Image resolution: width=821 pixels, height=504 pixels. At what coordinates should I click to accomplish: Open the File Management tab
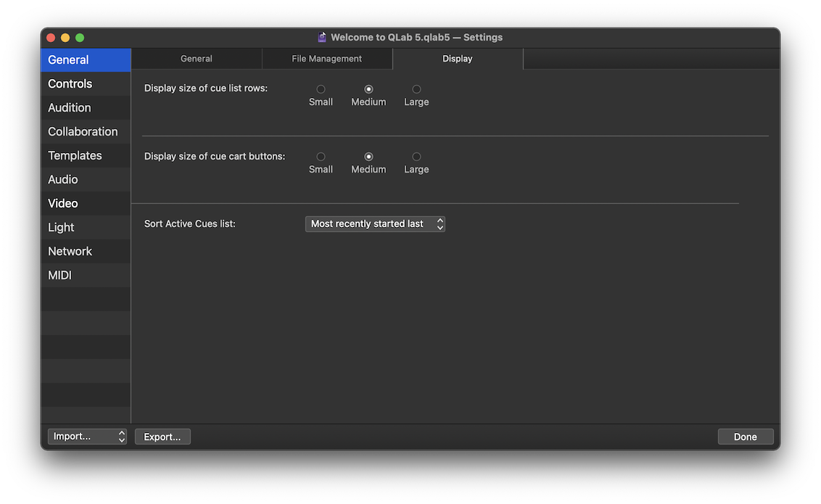(x=326, y=59)
